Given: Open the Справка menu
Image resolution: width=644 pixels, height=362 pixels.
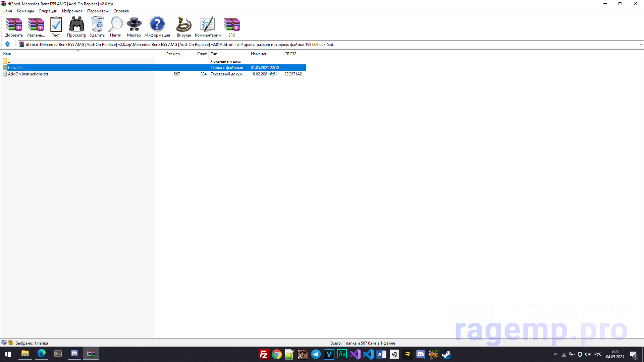Looking at the screenshot, I should click(121, 11).
